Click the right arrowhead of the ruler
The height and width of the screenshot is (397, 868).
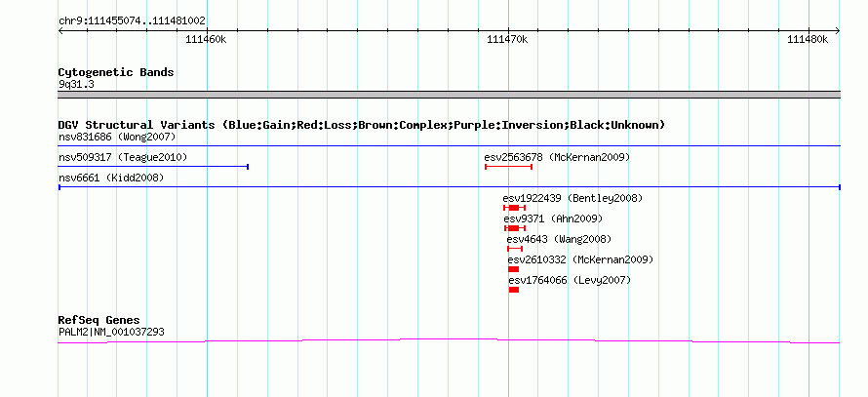click(838, 31)
